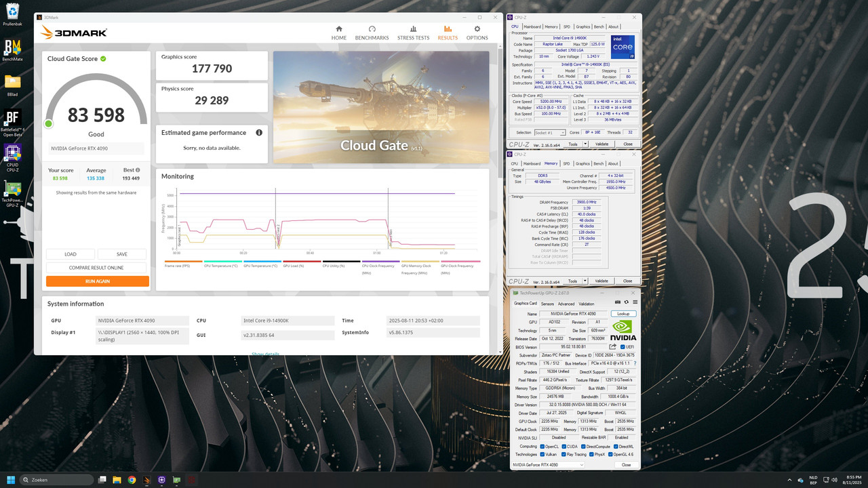Click the BIOS export share icon in GPU-Z
The image size is (868, 488).
click(613, 346)
